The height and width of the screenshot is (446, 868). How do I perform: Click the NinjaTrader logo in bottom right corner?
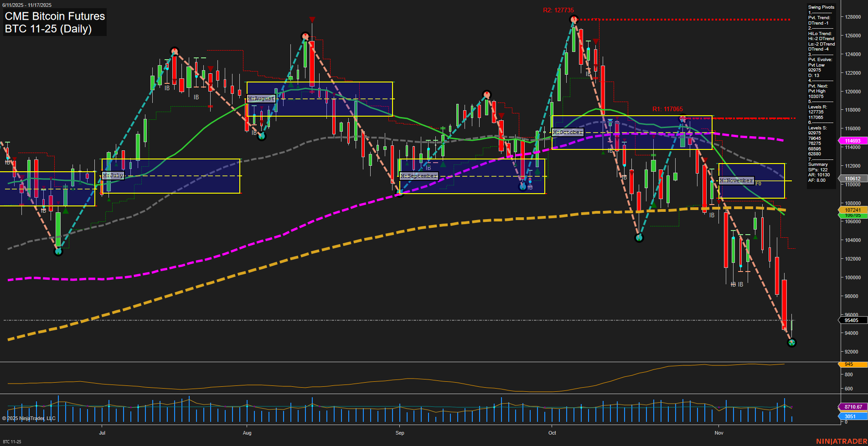[x=841, y=441]
